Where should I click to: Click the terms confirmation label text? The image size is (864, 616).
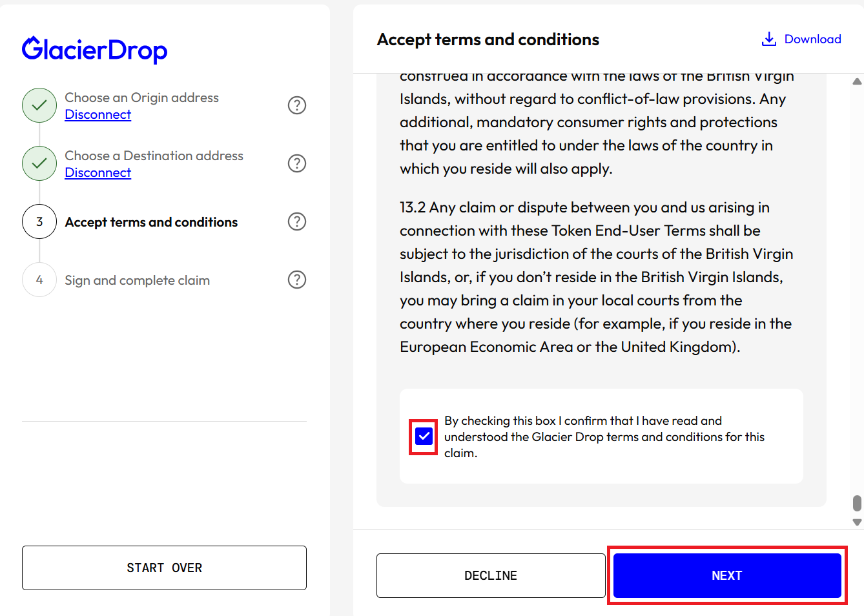coord(604,436)
